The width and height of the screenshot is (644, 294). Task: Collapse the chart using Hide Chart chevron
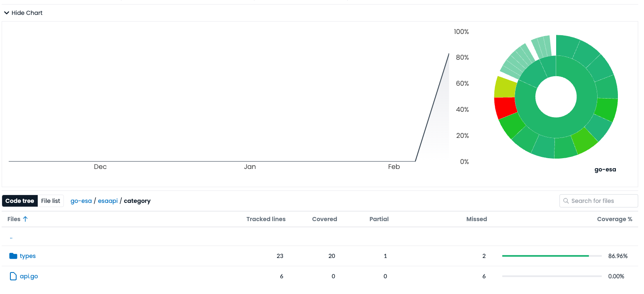7,13
